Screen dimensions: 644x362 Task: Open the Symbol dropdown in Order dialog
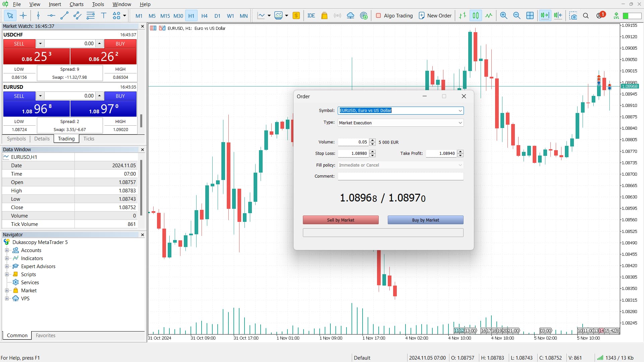[x=460, y=111]
